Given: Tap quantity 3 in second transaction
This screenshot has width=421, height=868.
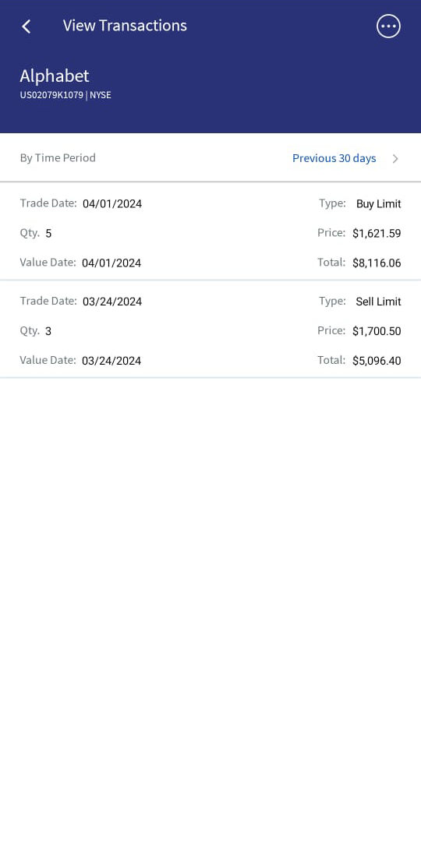Looking at the screenshot, I should pos(48,332).
